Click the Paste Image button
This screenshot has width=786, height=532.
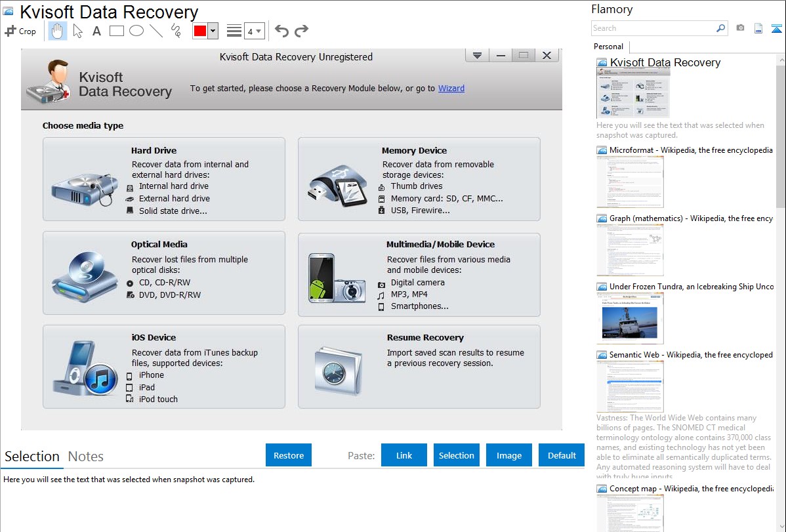pos(509,455)
